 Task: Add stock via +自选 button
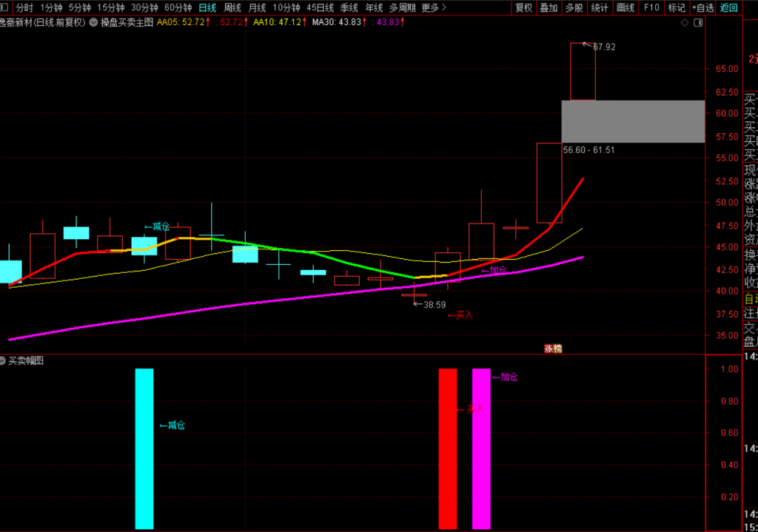(x=702, y=7)
